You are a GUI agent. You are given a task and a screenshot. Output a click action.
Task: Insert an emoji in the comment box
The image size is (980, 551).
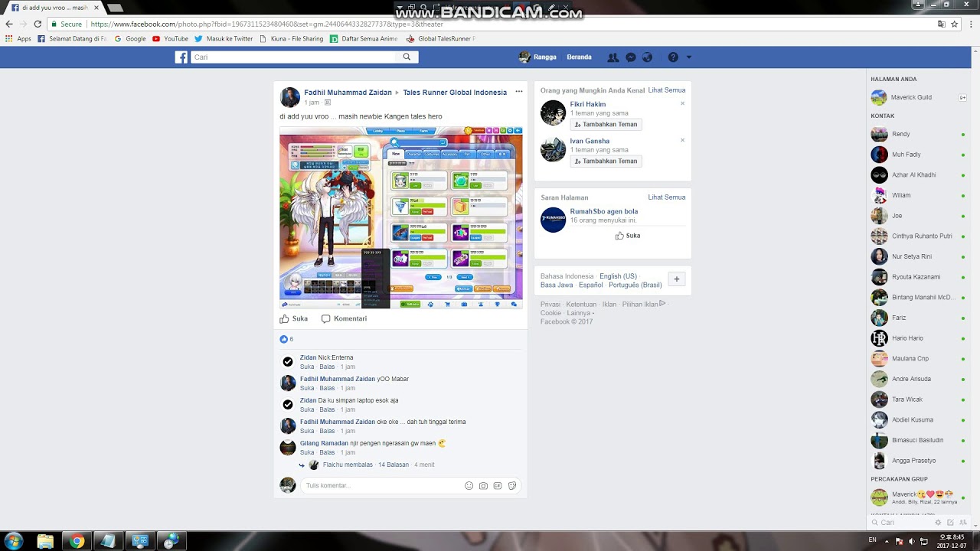pyautogui.click(x=469, y=485)
